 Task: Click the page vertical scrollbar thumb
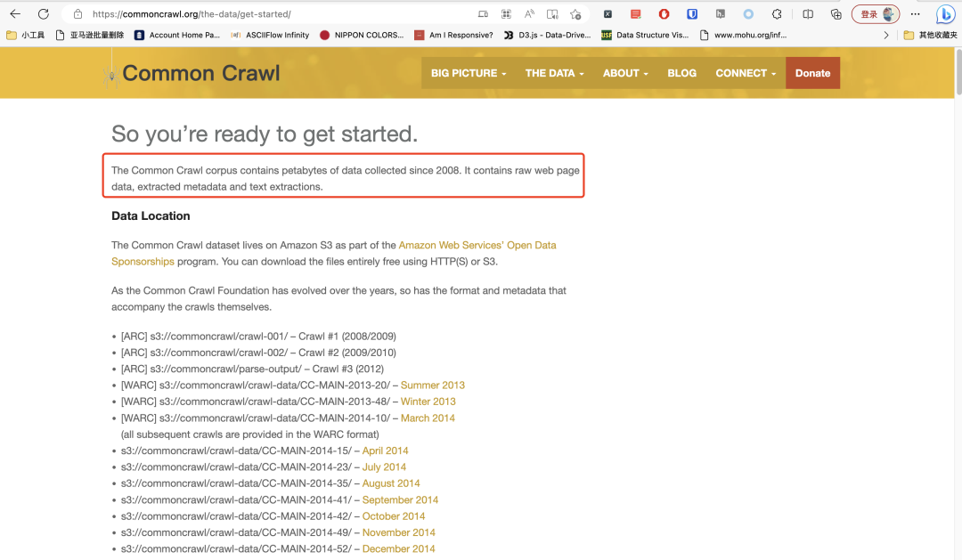[958, 72]
